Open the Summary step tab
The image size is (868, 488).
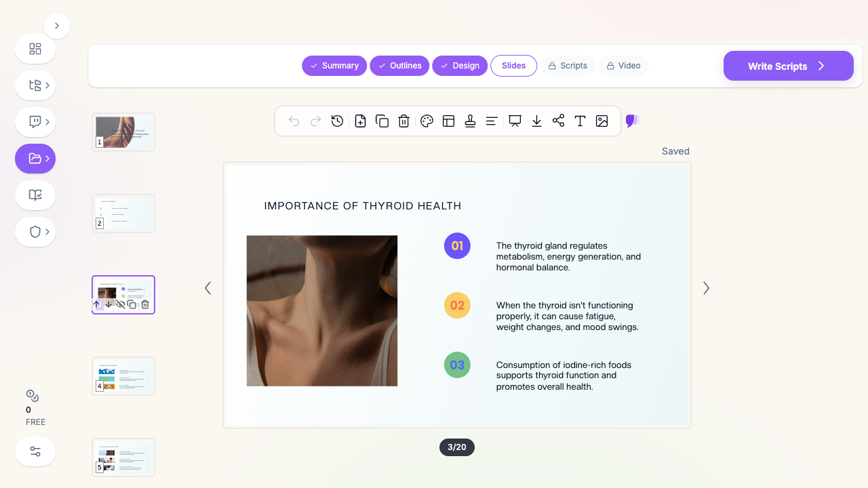pyautogui.click(x=334, y=66)
